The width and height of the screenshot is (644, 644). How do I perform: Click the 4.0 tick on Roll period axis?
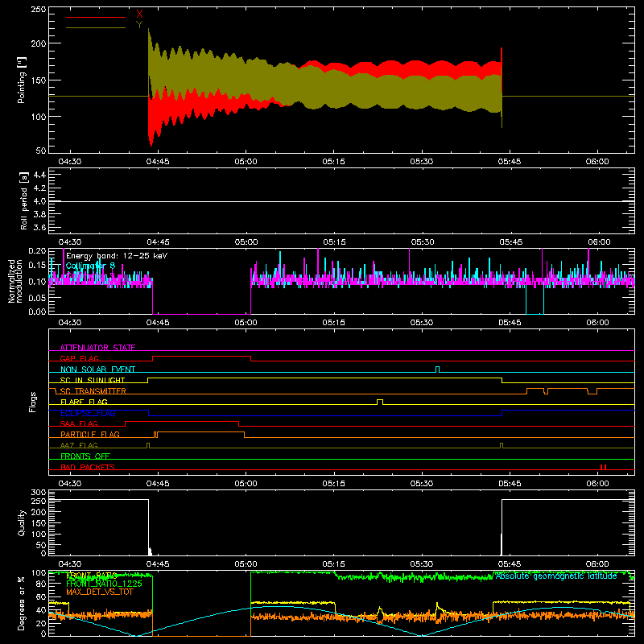pyautogui.click(x=39, y=201)
